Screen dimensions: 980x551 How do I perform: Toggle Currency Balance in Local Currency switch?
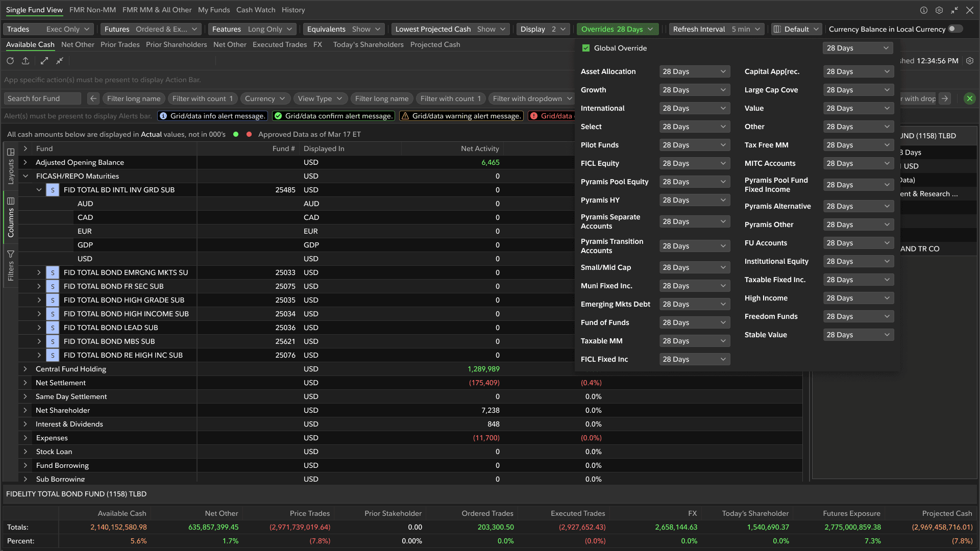[x=955, y=29]
